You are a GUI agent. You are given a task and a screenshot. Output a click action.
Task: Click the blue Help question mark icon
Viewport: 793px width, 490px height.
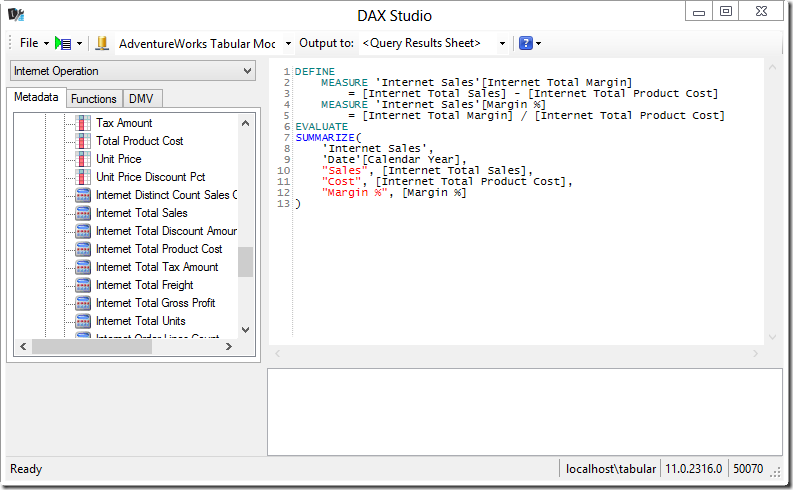click(x=526, y=43)
